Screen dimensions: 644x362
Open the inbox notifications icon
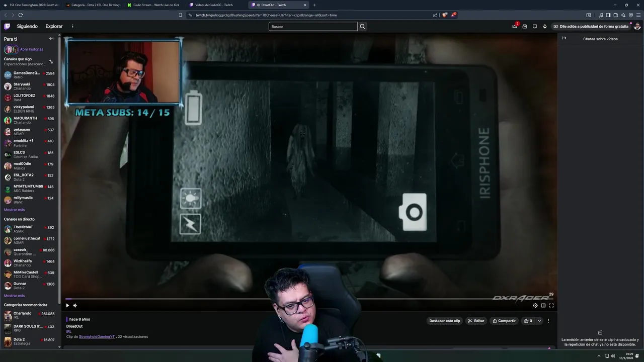(x=525, y=26)
